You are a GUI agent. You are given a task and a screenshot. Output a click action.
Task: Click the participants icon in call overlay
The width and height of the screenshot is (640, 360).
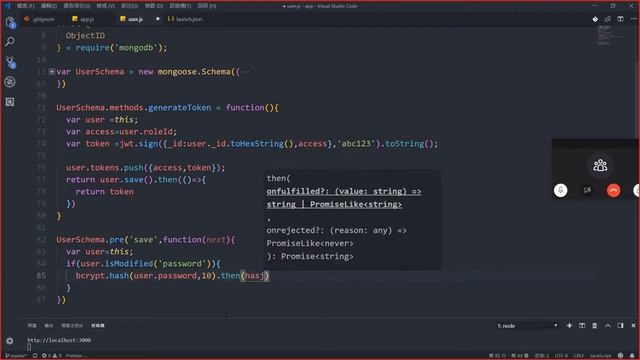(600, 165)
